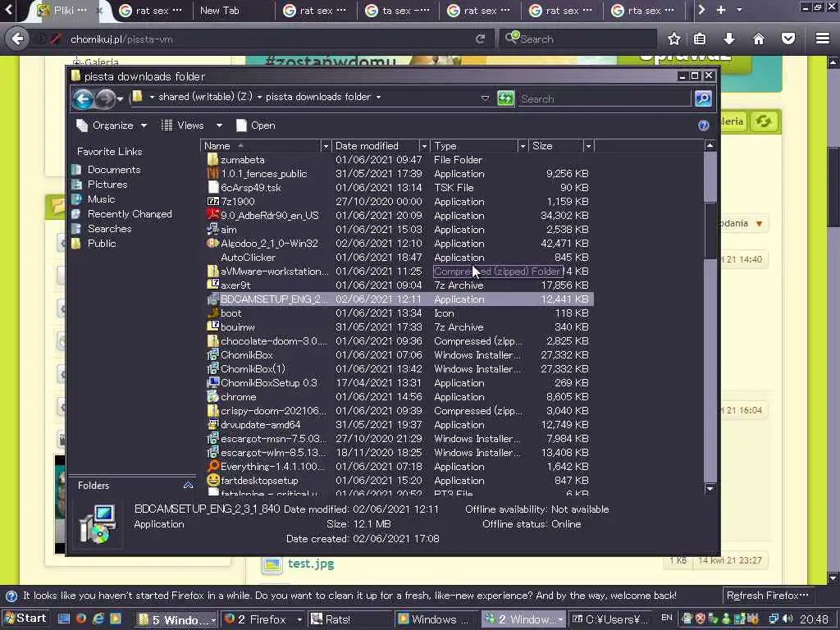Click the volume icon in the system tray
This screenshot has width=840, height=630.
click(787, 619)
